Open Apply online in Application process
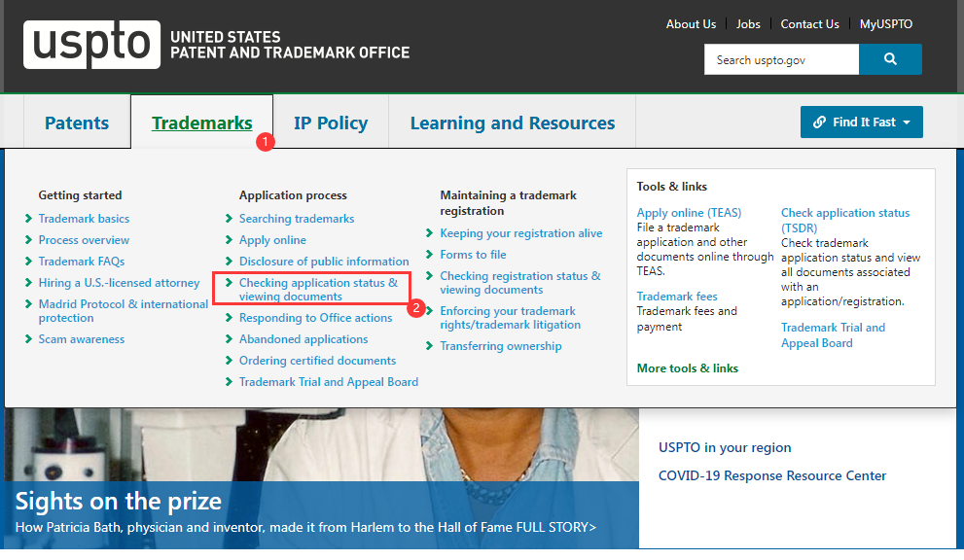Image resolution: width=964 pixels, height=560 pixels. click(273, 240)
